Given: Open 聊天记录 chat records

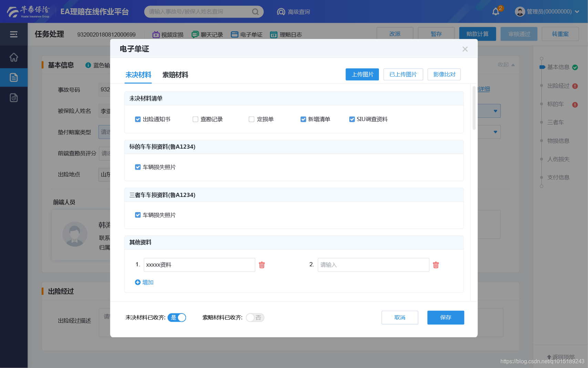Looking at the screenshot, I should click(207, 34).
